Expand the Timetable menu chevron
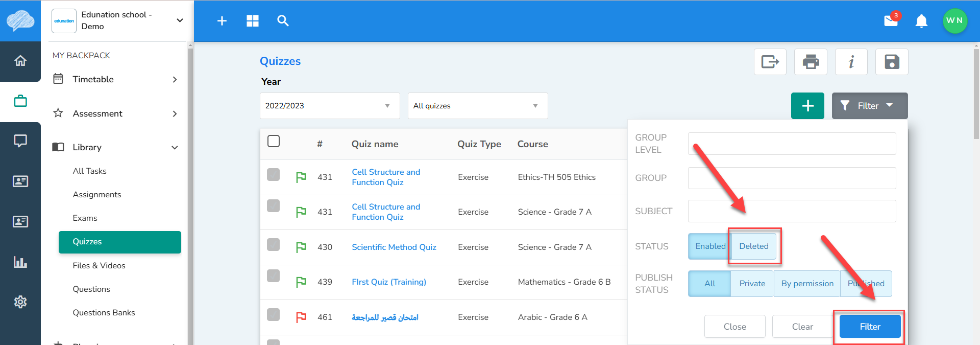980x345 pixels. 175,79
